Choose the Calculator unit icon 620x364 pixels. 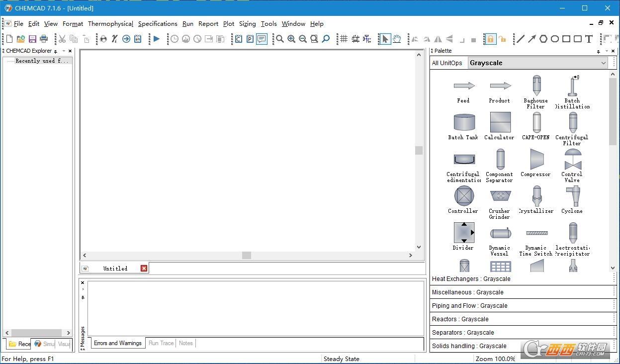500,122
